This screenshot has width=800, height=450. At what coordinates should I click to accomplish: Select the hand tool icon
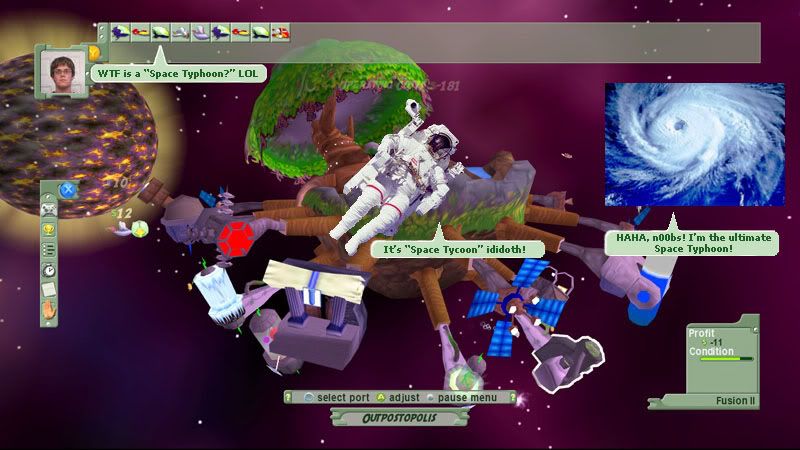[48, 310]
